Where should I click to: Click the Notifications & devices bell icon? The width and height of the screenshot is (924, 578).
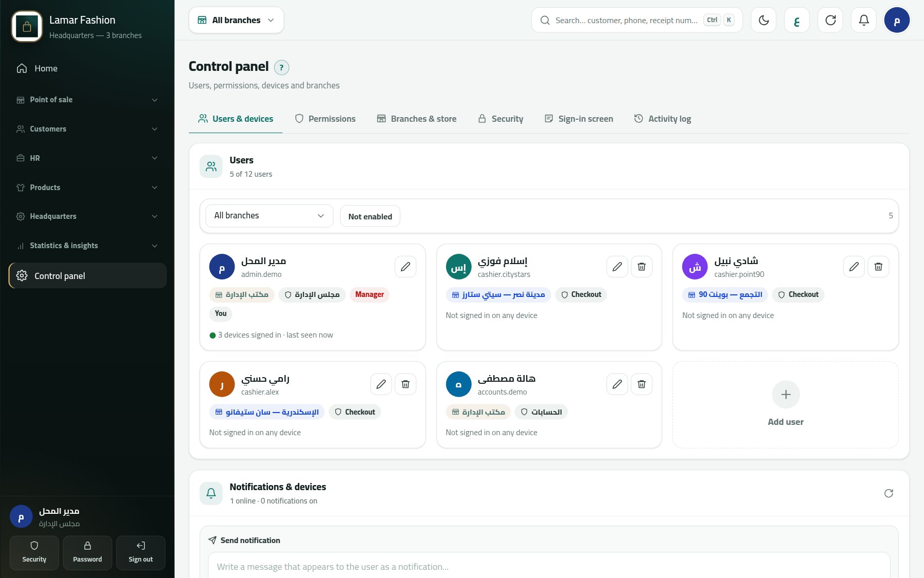(x=211, y=493)
